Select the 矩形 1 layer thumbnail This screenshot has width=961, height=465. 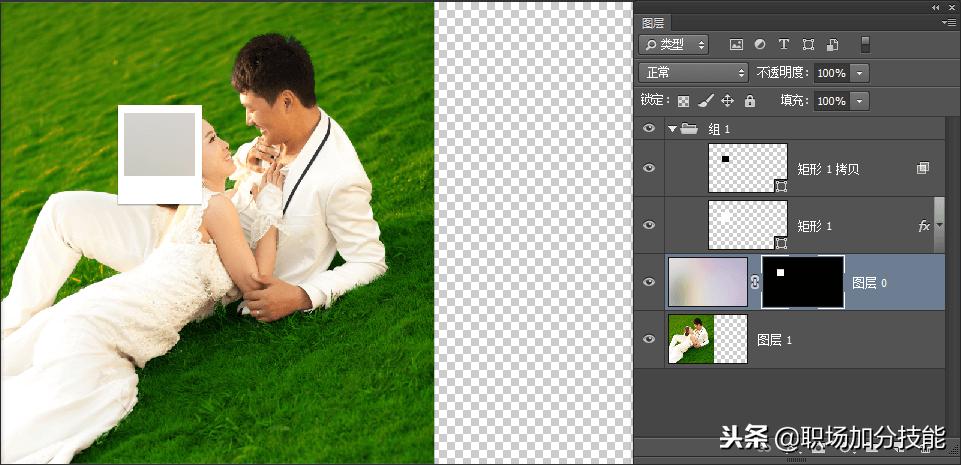point(748,225)
